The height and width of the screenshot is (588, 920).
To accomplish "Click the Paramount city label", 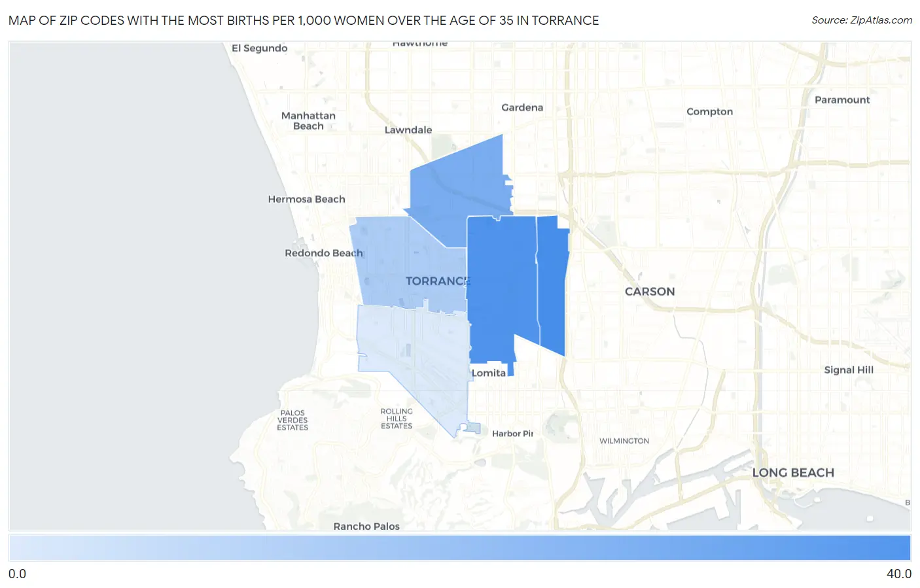I will pos(842,99).
